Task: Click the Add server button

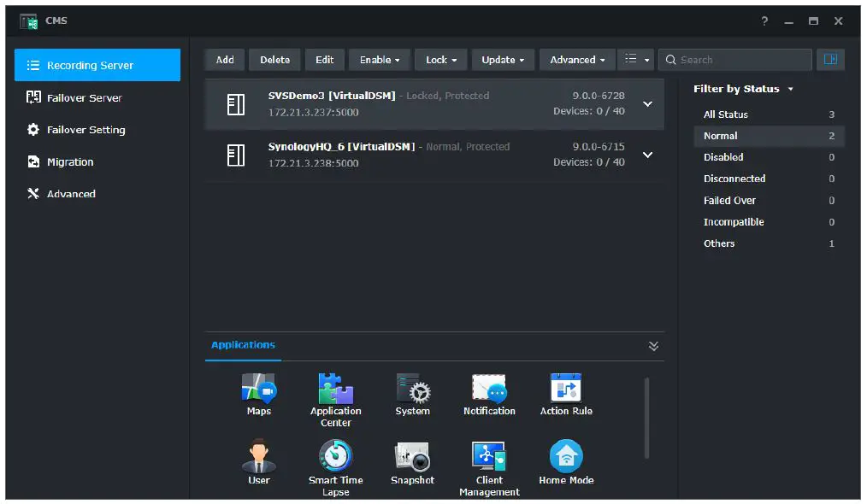Action: point(224,60)
